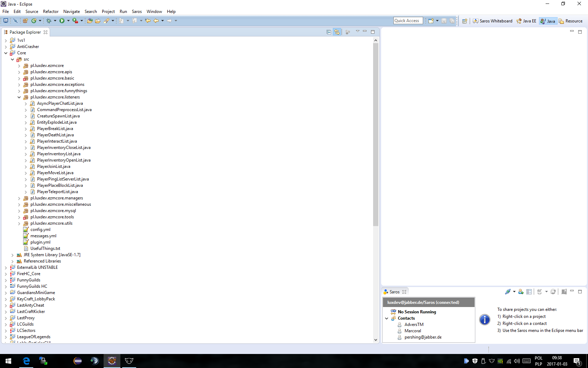Click the Last Edit Location arrow icon
Viewport: 588px width, 368px height.
pos(148,21)
